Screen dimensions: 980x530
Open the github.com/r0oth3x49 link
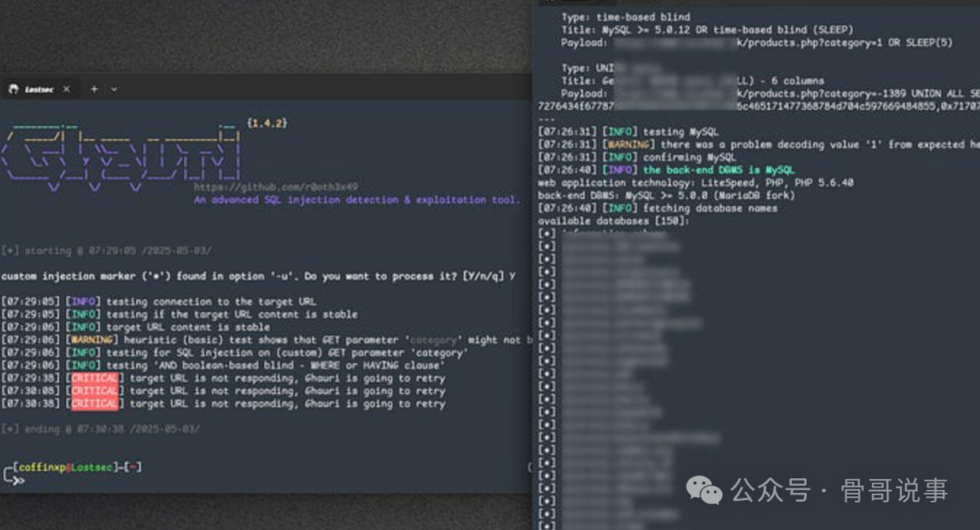[x=276, y=187]
